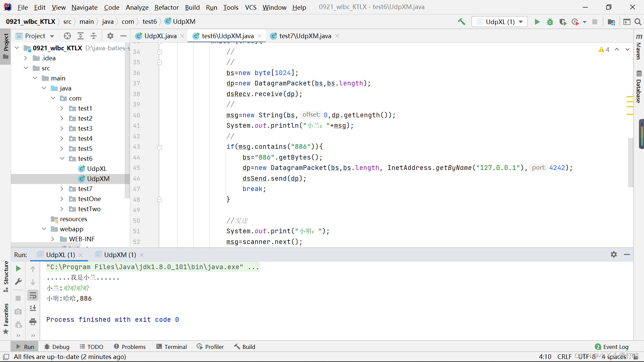Toggle code fold at line 43

(160, 147)
